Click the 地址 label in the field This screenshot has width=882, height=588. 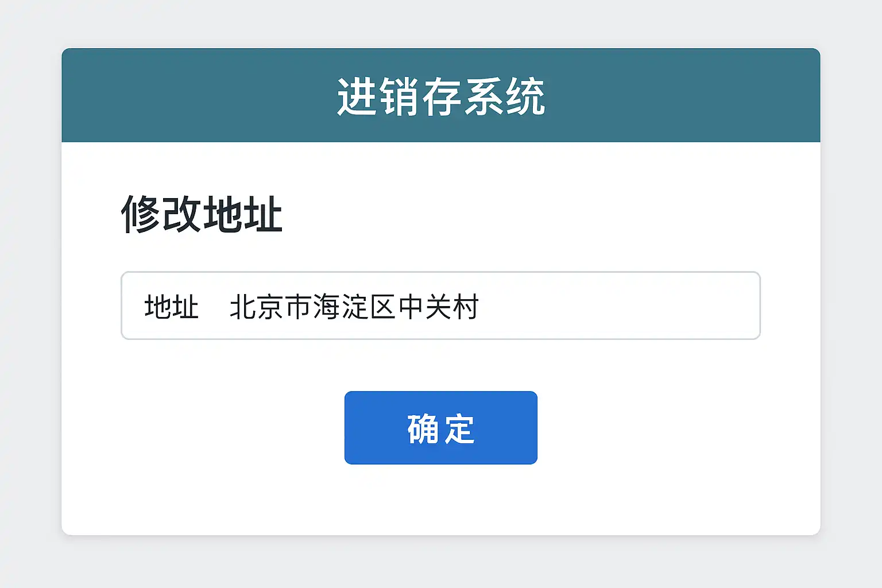click(x=171, y=307)
